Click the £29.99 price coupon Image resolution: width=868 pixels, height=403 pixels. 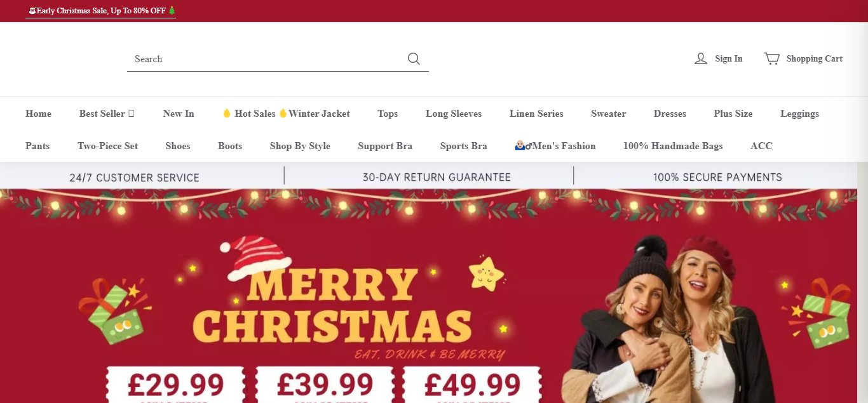(x=175, y=385)
